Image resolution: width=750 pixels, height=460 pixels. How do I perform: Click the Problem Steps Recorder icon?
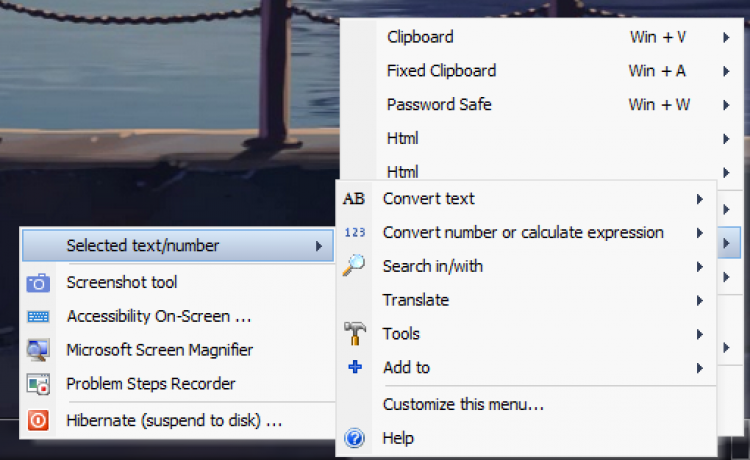38,384
